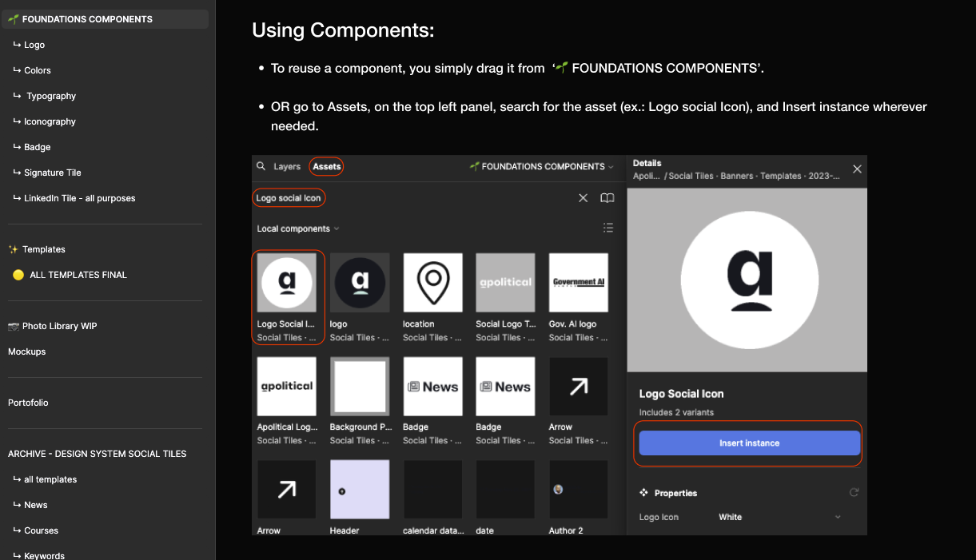Click the 'Includes 2 variants' text

[x=676, y=412]
